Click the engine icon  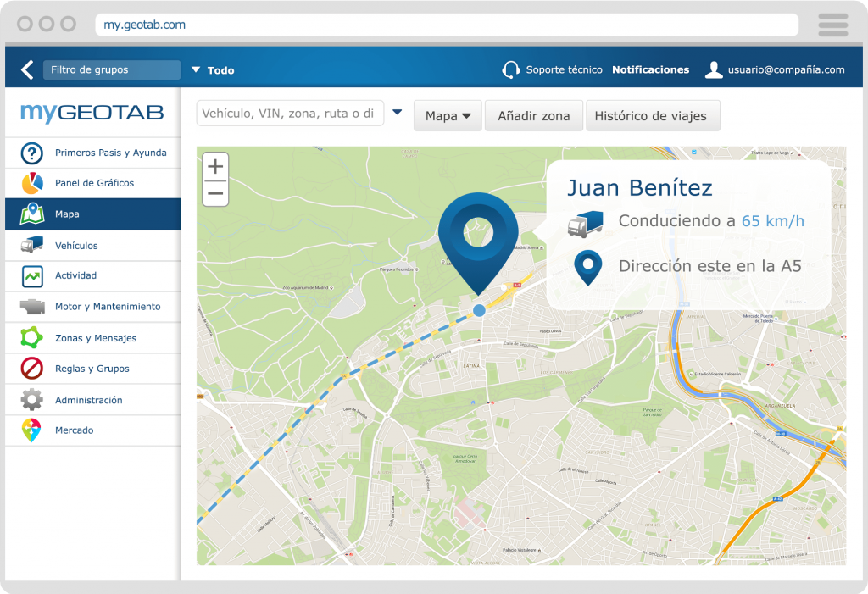(32, 306)
